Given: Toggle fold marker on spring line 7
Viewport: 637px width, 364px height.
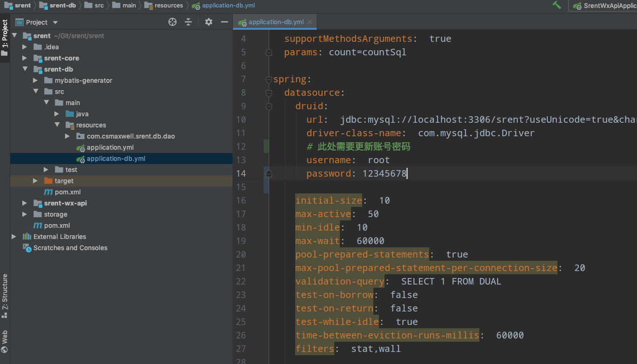Looking at the screenshot, I should click(x=269, y=79).
